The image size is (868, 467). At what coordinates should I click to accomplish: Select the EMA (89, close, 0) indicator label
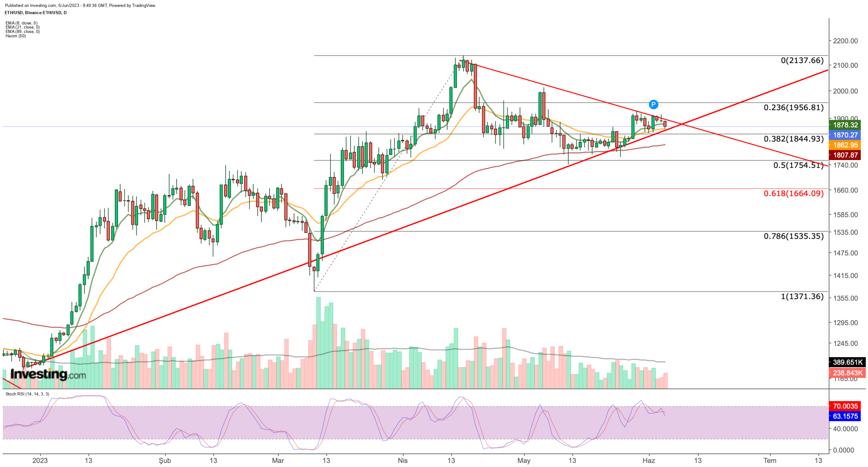pyautogui.click(x=22, y=32)
